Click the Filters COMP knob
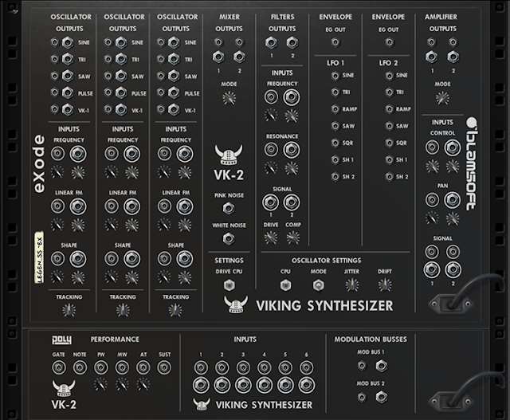Viewport: 510px width, 420px height. click(x=292, y=237)
